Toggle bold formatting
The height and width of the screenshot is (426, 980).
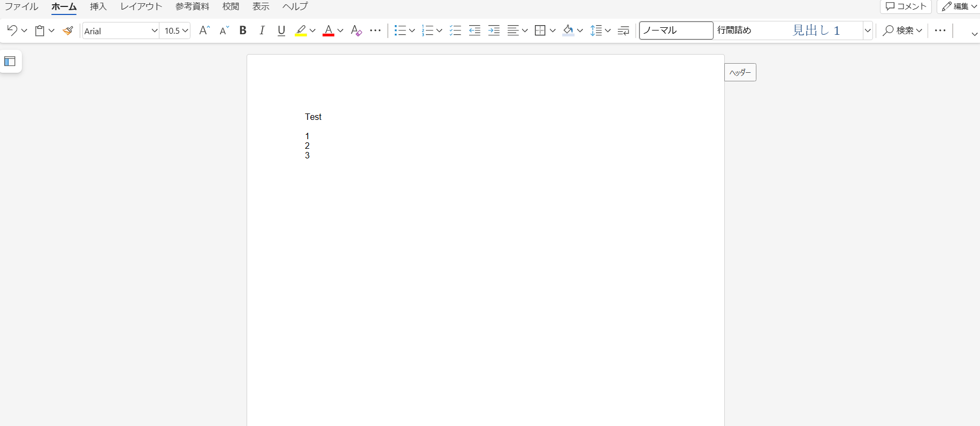243,31
